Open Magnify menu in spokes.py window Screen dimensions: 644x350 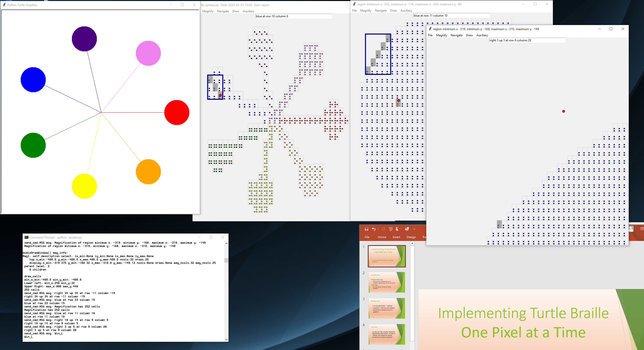pyautogui.click(x=208, y=11)
